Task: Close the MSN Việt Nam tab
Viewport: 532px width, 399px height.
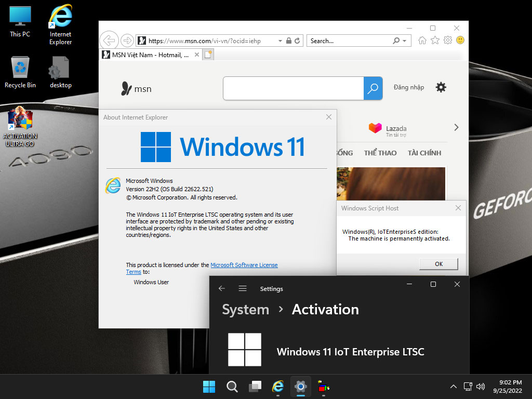Action: tap(197, 55)
